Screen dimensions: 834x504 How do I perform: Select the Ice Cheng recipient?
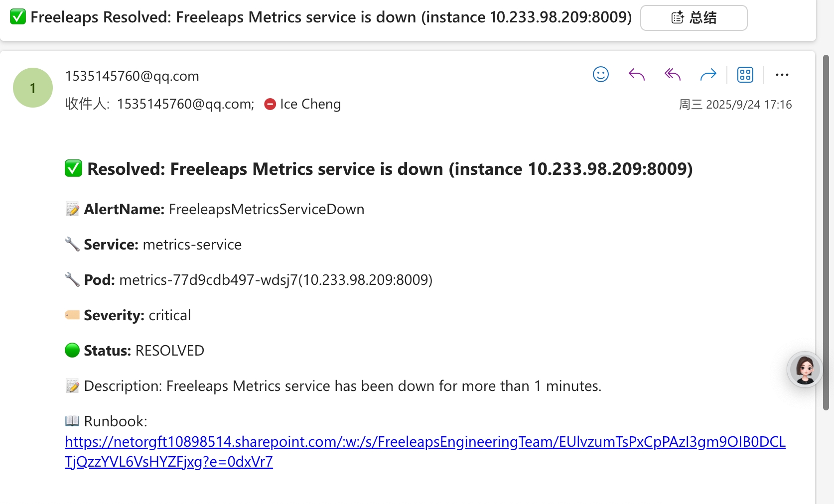(310, 104)
